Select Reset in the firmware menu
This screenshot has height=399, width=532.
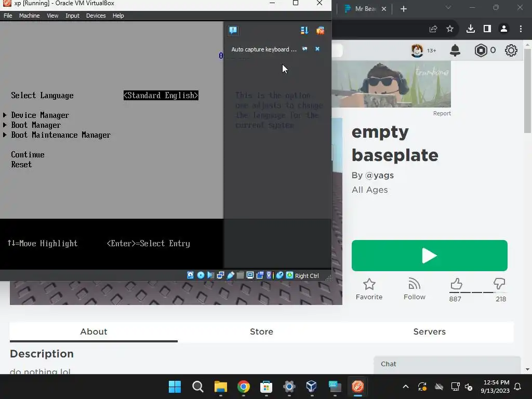[21, 164]
